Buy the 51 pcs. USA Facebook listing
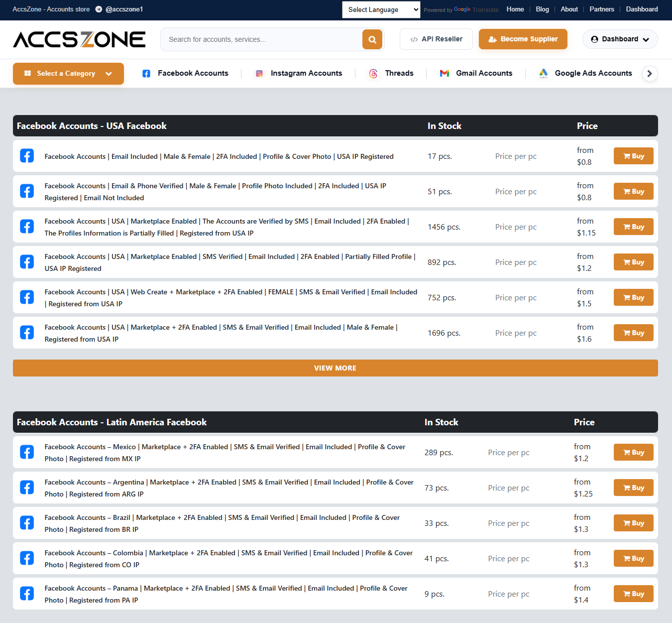Image resolution: width=672 pixels, height=623 pixels. click(634, 191)
